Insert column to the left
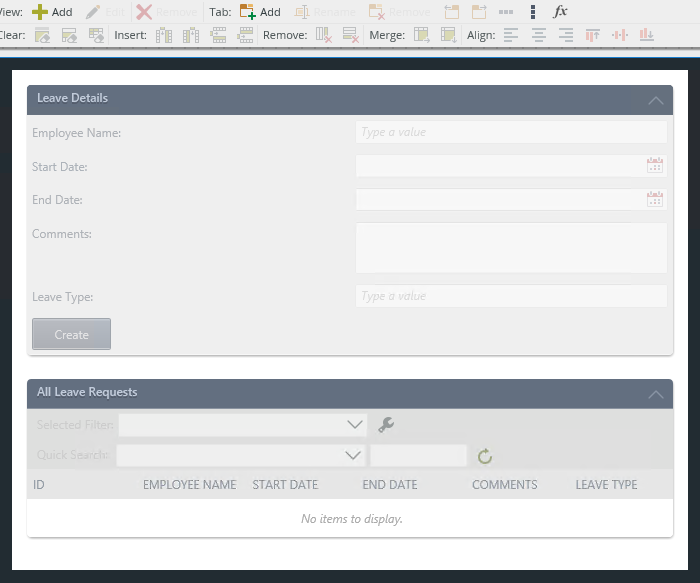 [x=164, y=35]
